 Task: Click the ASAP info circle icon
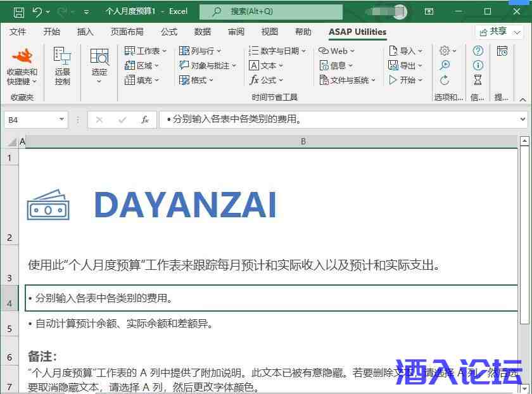tap(478, 65)
